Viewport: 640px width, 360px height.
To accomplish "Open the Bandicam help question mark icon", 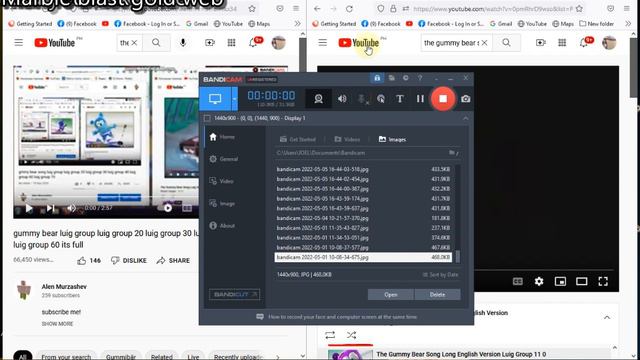I will (x=420, y=78).
